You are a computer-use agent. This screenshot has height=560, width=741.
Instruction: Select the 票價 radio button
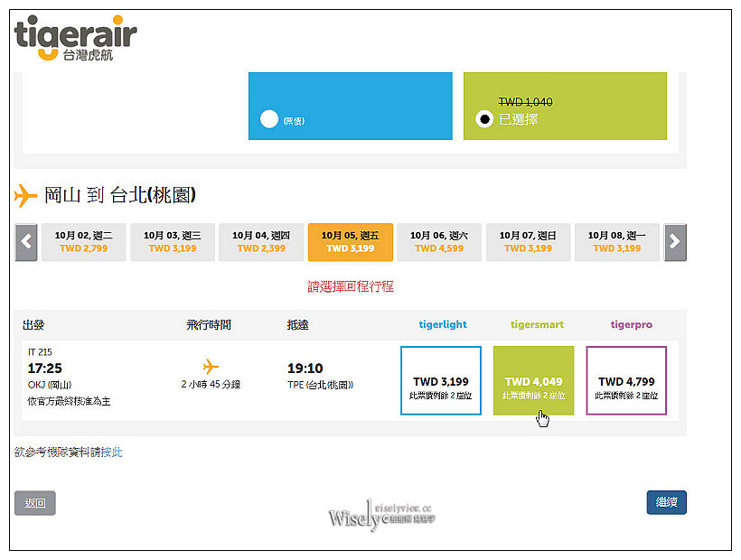point(271,118)
